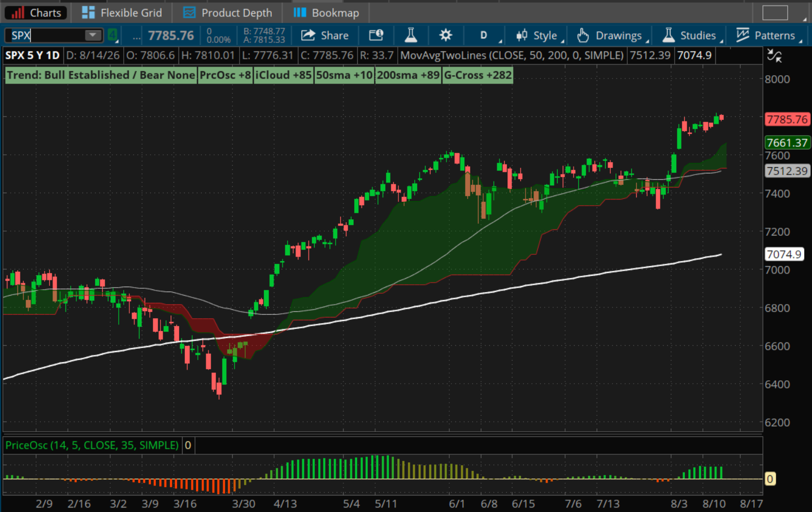Click the SPX 5 Y 1D chart title
The width and height of the screenshot is (812, 512).
(32, 55)
